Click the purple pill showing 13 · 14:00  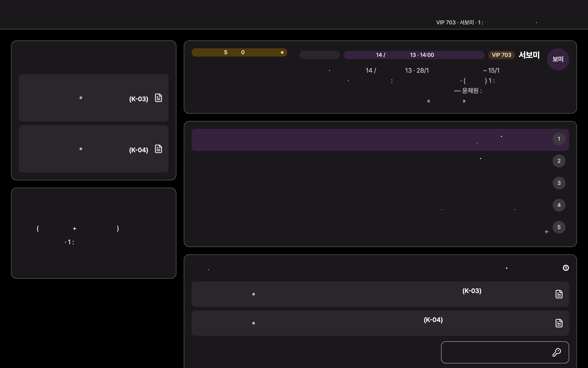[x=414, y=55]
